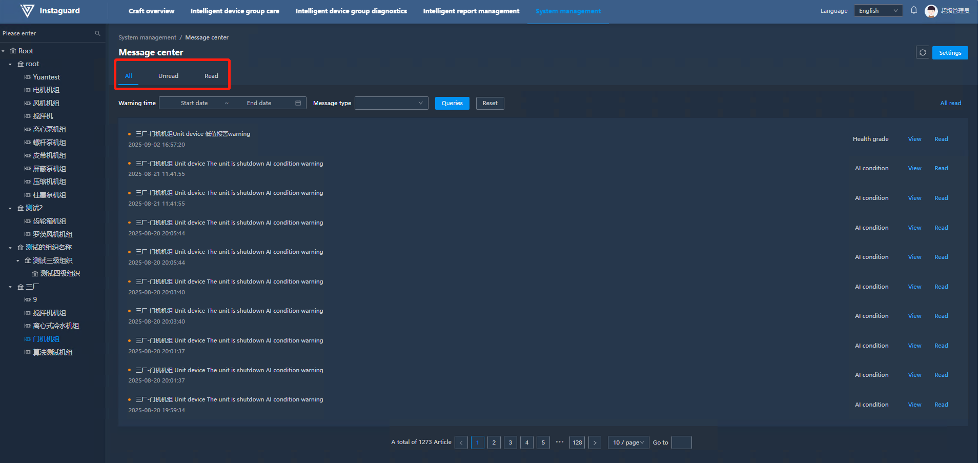980x463 pixels.
Task: Click the organization icon beside 测试2
Action: click(21, 208)
